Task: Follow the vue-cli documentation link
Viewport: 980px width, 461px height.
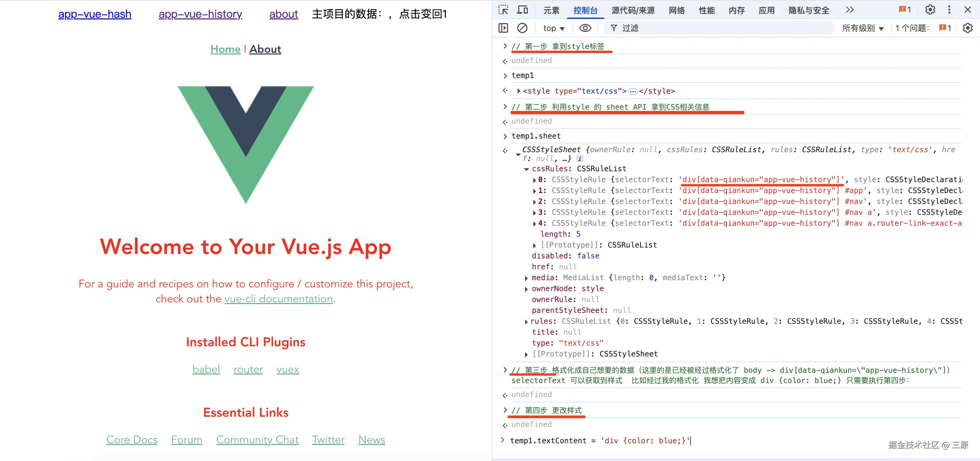Action: click(x=279, y=299)
